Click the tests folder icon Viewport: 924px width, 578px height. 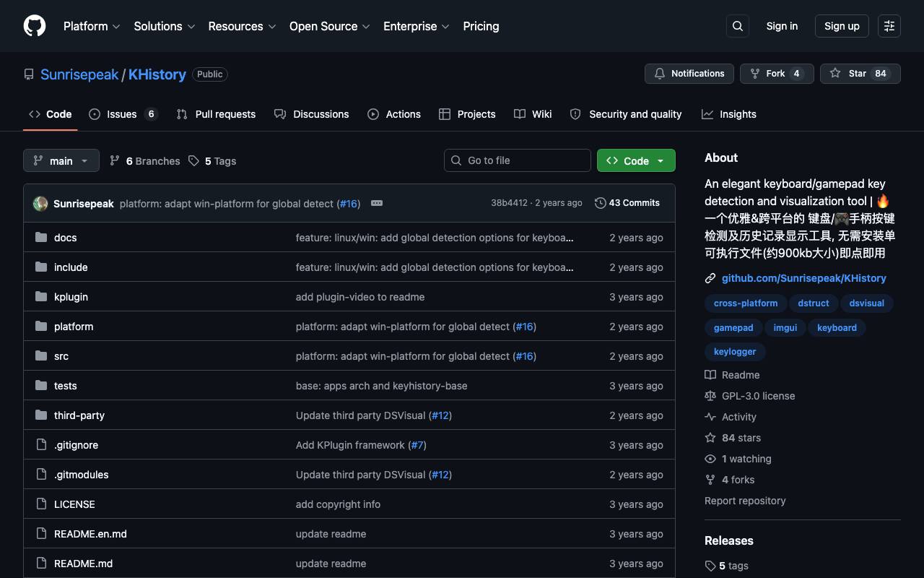(x=41, y=386)
